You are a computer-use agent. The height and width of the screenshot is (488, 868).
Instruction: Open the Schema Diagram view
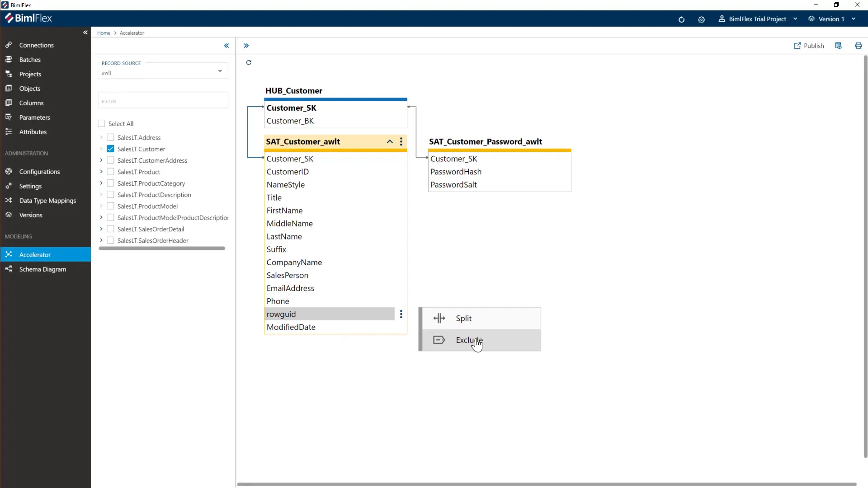45,269
